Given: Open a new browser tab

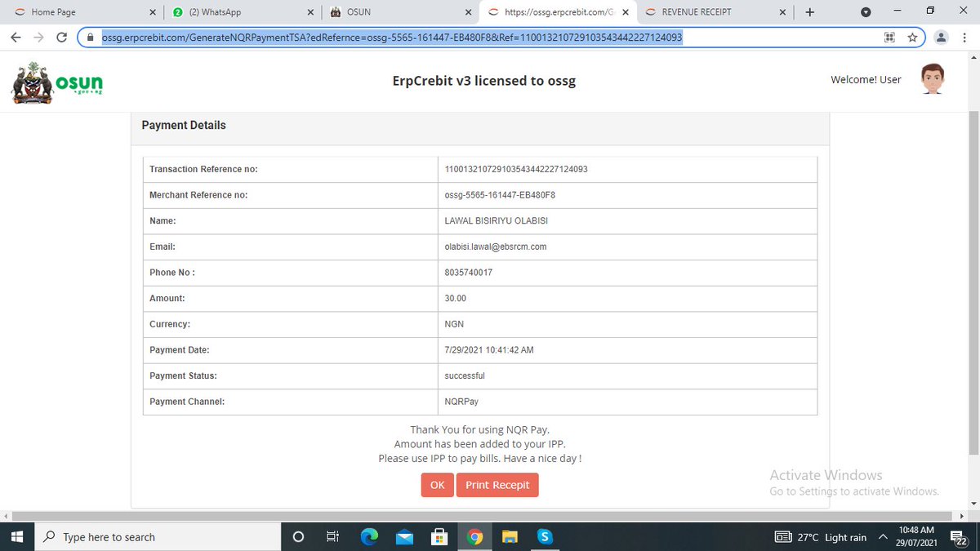Looking at the screenshot, I should (x=809, y=12).
